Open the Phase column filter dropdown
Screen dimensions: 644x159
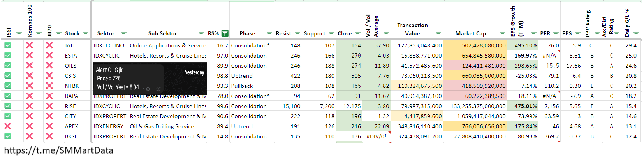click(x=269, y=33)
